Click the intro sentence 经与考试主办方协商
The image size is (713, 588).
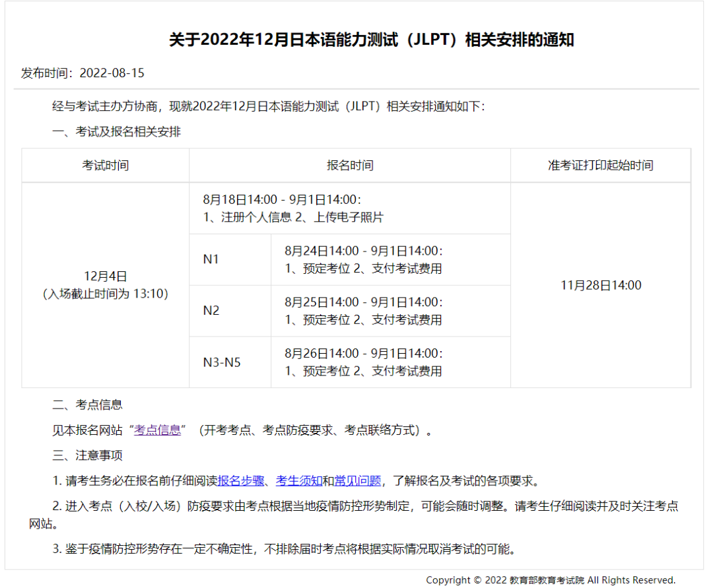[x=269, y=106]
